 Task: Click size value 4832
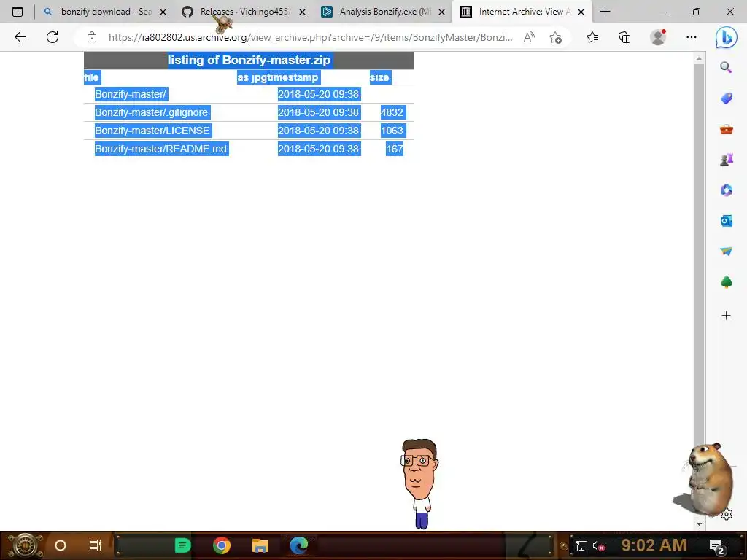tap(392, 112)
